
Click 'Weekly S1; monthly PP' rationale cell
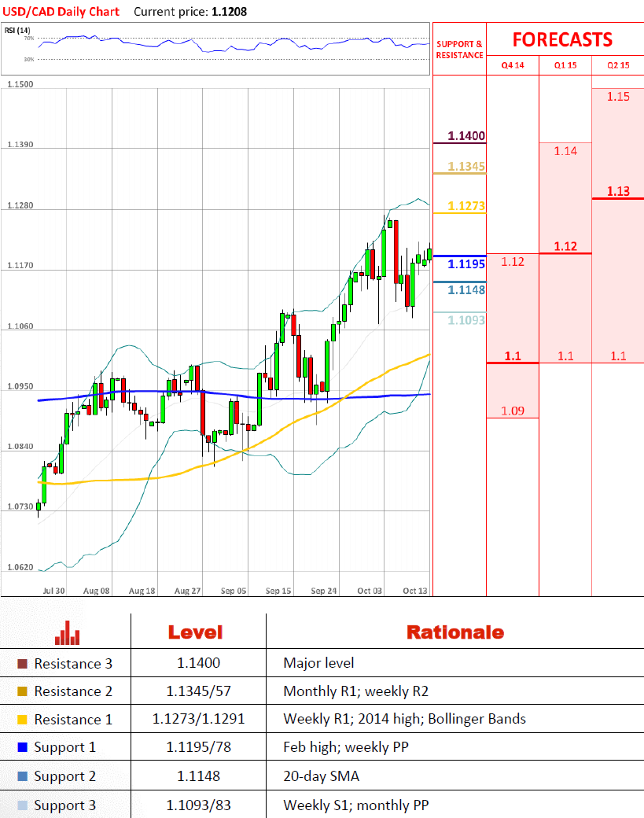coord(356,805)
